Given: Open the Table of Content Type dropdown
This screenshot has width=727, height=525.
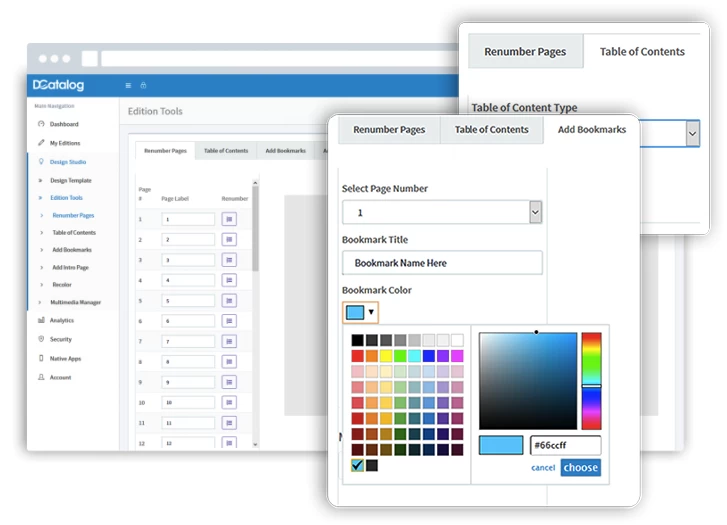Looking at the screenshot, I should point(692,134).
